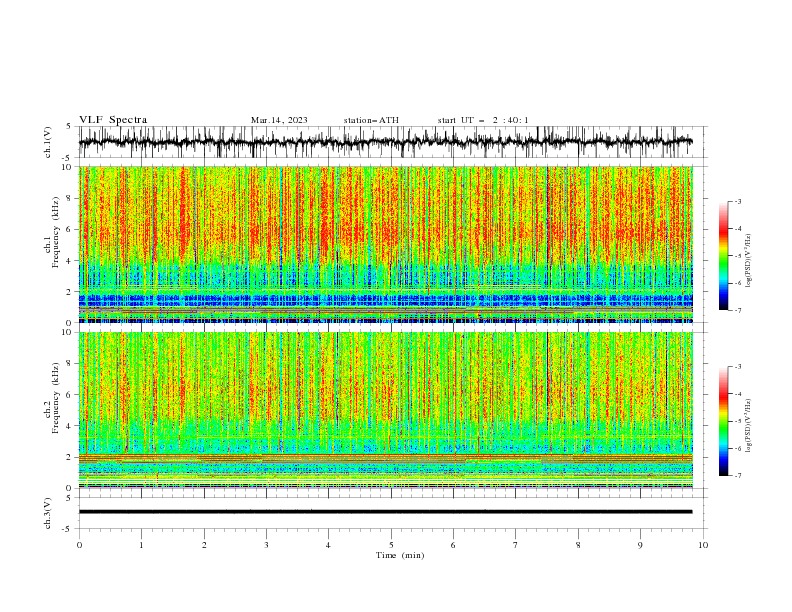This screenshot has height=612, width=792.
Task: Click the ch.1 'log(PSD)(V²/Hz)' colorbar label
Action: 749,261
